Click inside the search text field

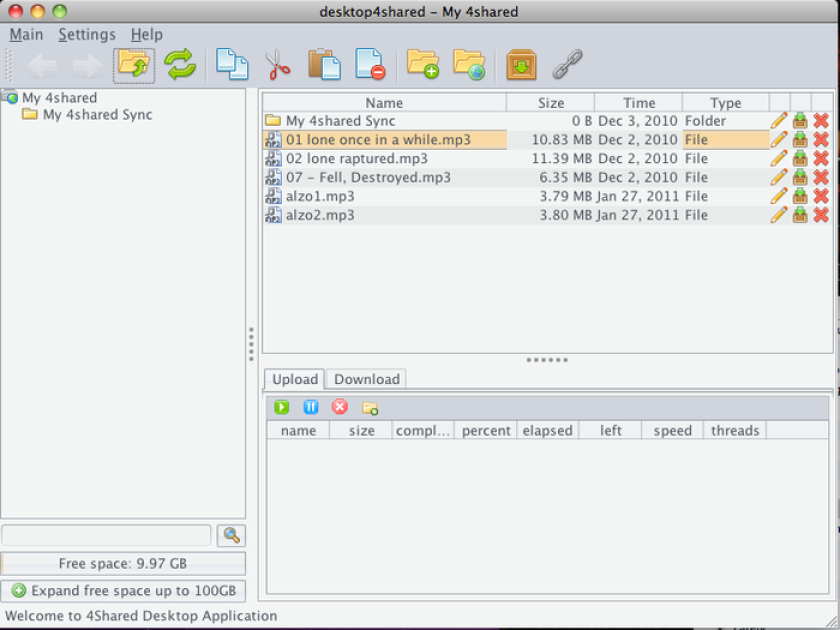106,535
